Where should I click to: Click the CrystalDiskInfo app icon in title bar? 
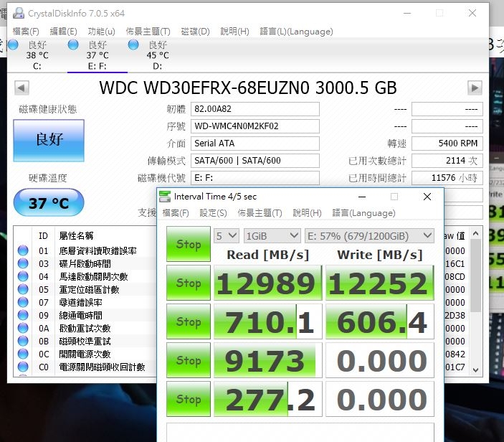click(x=19, y=13)
